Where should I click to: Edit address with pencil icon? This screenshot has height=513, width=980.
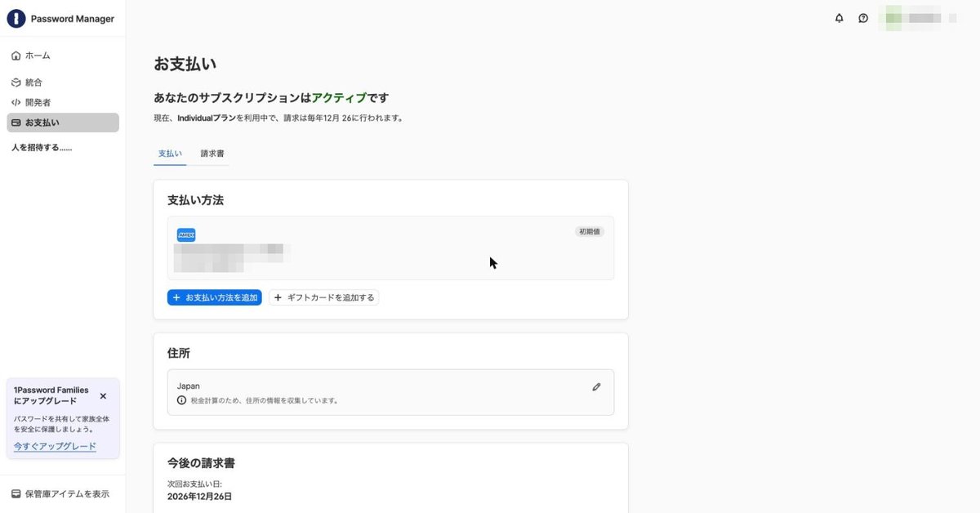click(596, 386)
